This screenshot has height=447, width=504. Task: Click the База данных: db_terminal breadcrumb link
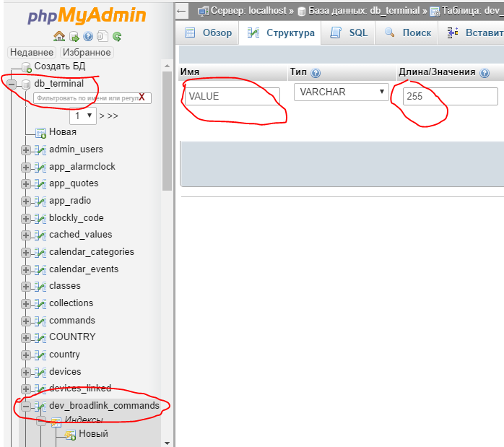(x=364, y=11)
